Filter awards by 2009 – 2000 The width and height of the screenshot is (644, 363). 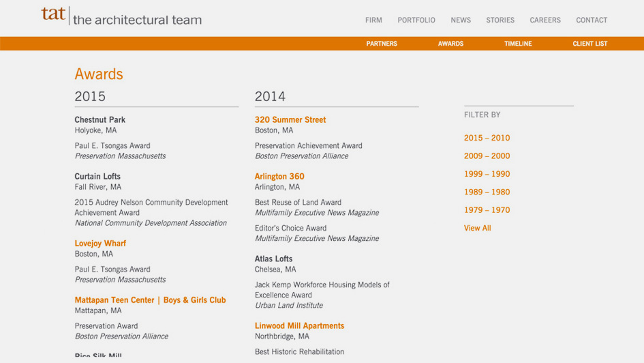tap(487, 156)
